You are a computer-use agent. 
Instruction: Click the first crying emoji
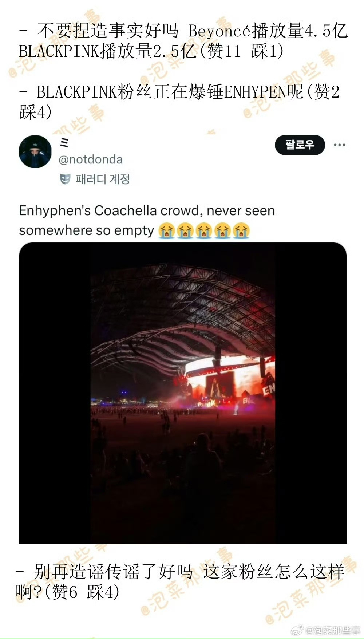pos(167,231)
